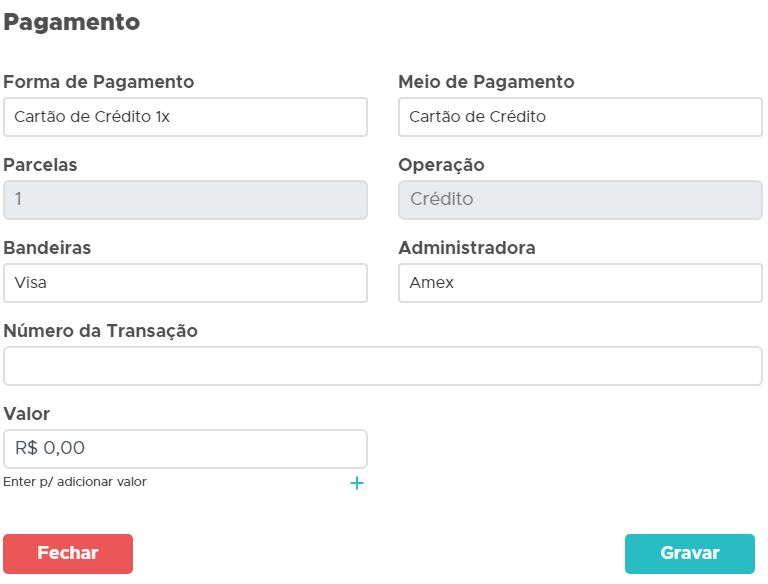
Task: Click the disabled Parcelas field
Action: pyautogui.click(x=185, y=200)
